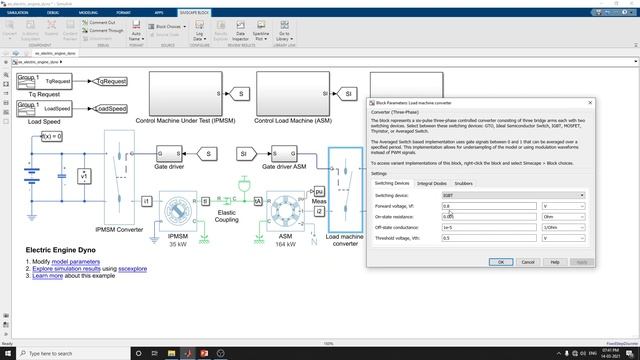This screenshot has height=360, width=640.
Task: Select the Load machine converter block
Action: [x=345, y=190]
